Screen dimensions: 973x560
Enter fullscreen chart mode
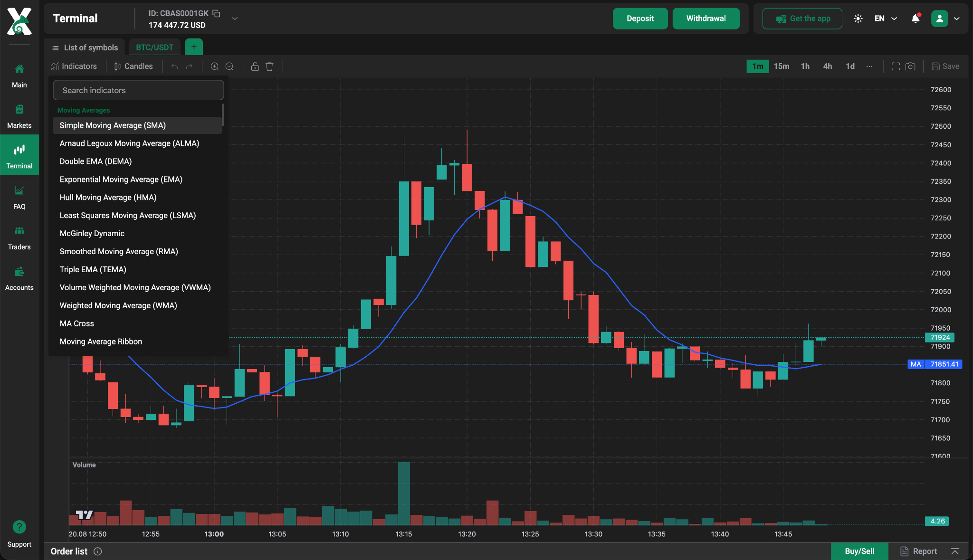896,66
